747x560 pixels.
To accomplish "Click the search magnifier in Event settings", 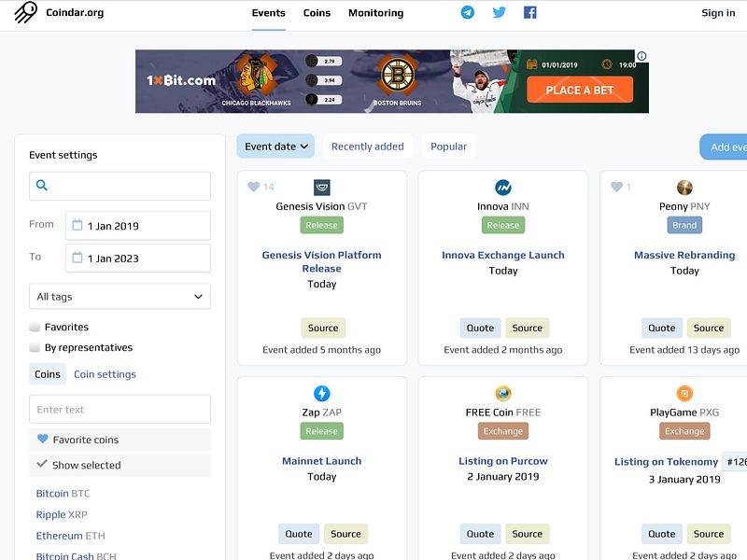I will tap(42, 185).
